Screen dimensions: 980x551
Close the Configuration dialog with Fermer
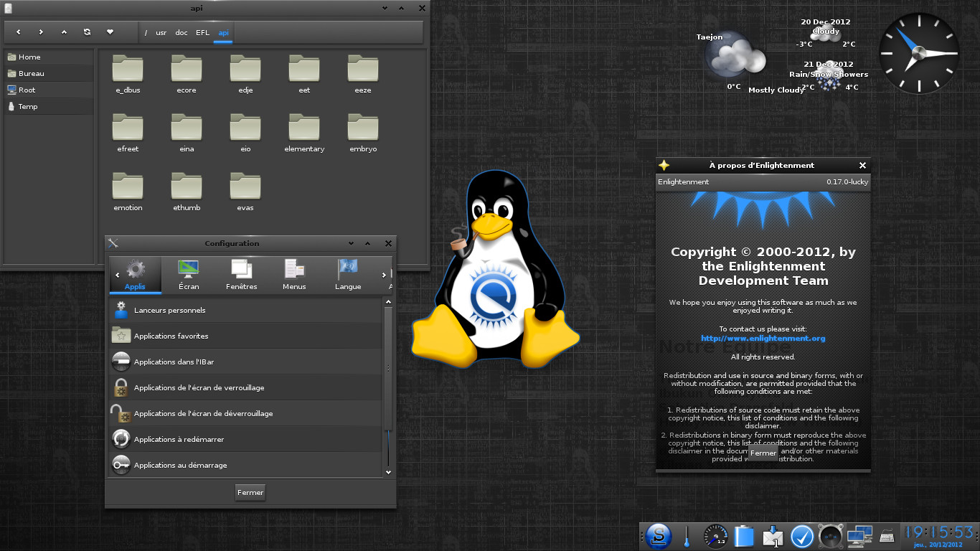point(250,492)
